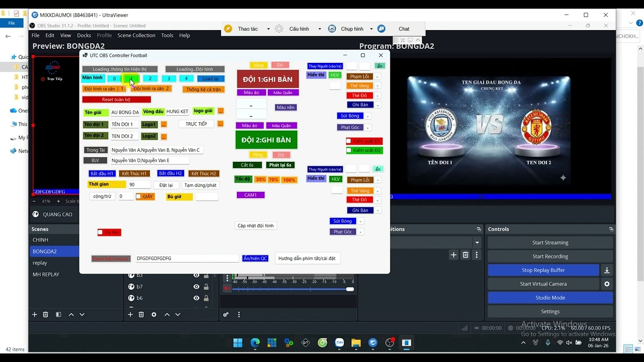Screen dimensions: 644x362
Task: Pop out the Scene Transitions dock
Action: pyautogui.click(x=478, y=229)
